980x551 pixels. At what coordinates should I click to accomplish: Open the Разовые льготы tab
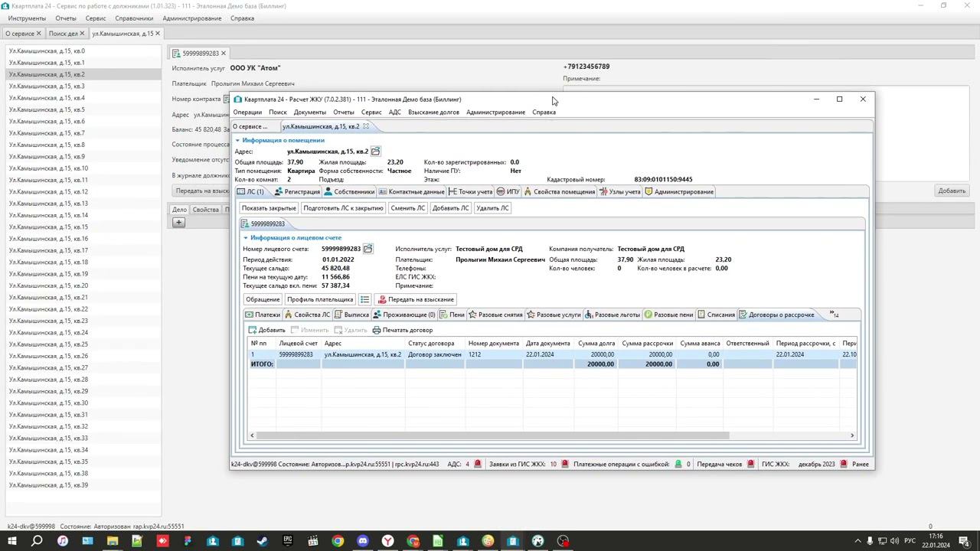pos(612,315)
